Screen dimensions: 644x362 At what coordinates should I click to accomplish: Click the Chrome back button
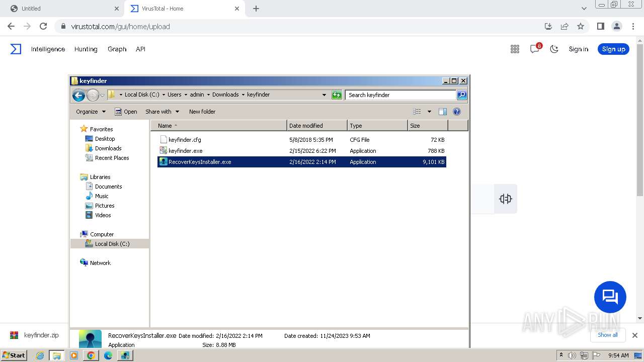click(11, 26)
